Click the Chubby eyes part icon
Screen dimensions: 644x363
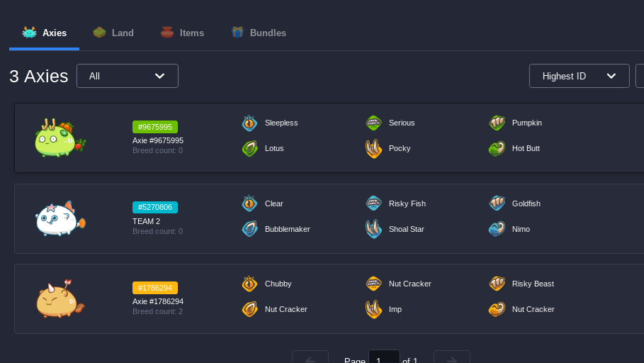point(249,284)
